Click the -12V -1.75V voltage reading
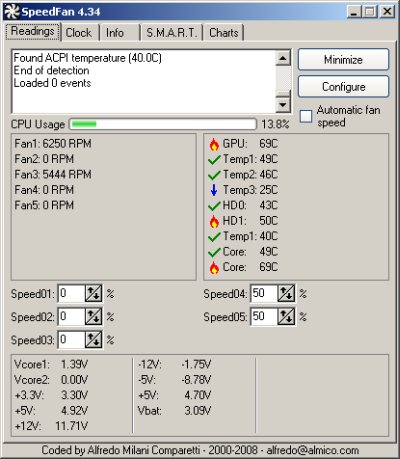This screenshot has height=459, width=400. pyautogui.click(x=174, y=364)
